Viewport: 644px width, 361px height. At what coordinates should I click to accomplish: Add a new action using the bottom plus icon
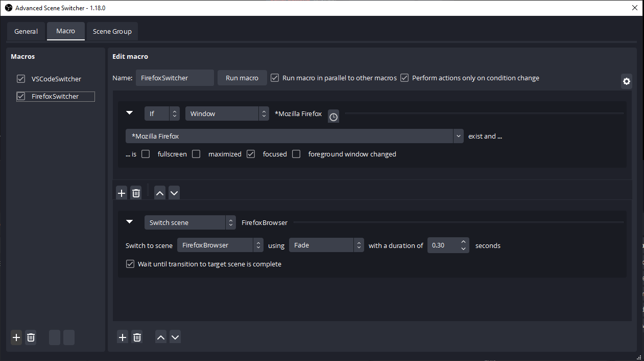122,337
